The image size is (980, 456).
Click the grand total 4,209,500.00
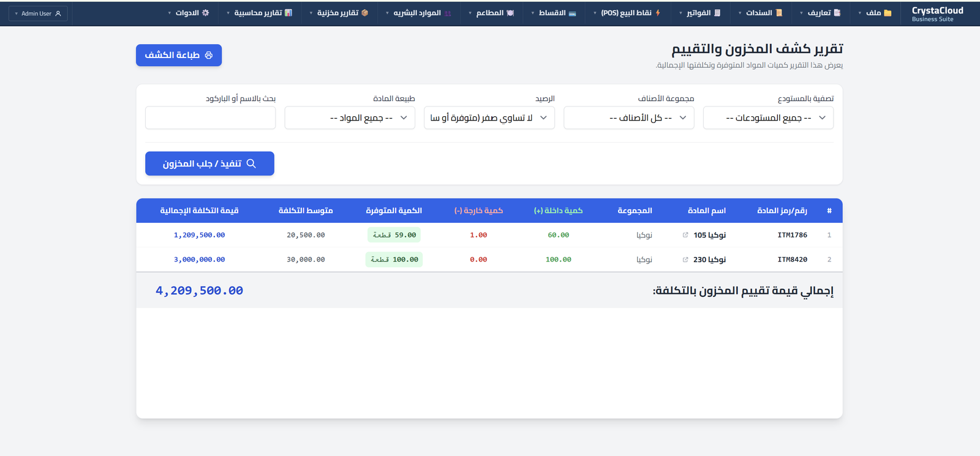pos(199,291)
